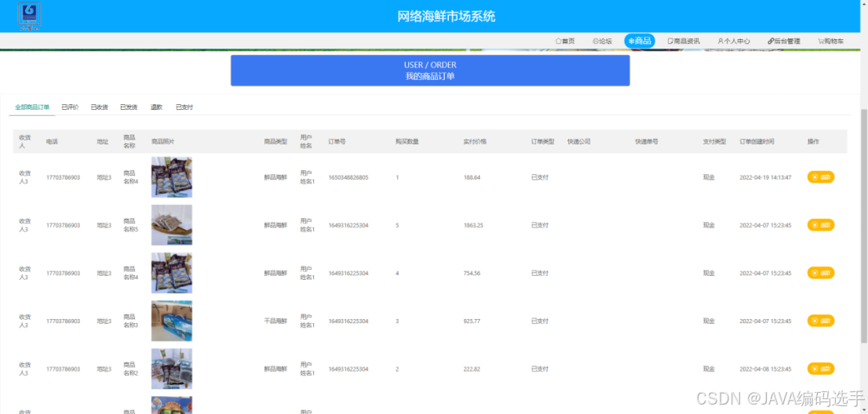Open 后台管理 admin backend
The image size is (868, 414).
pos(784,41)
